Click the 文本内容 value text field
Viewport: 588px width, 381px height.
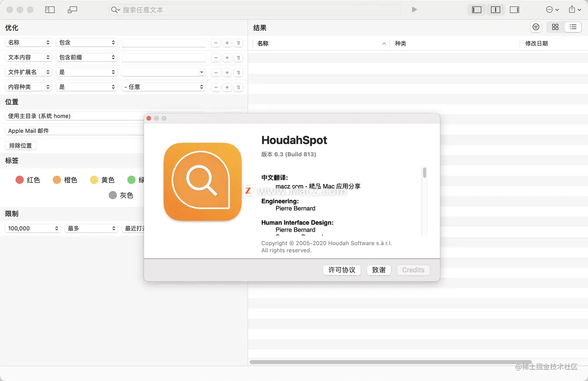click(x=163, y=58)
